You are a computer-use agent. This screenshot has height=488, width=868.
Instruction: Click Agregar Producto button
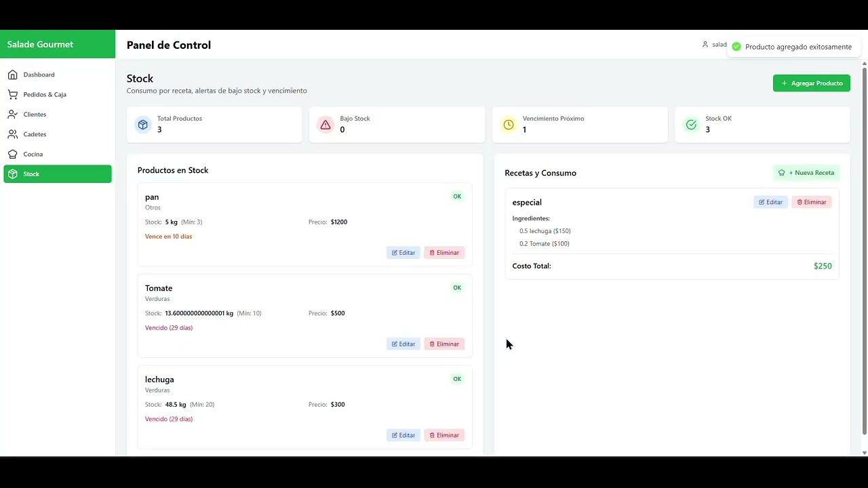coord(812,83)
